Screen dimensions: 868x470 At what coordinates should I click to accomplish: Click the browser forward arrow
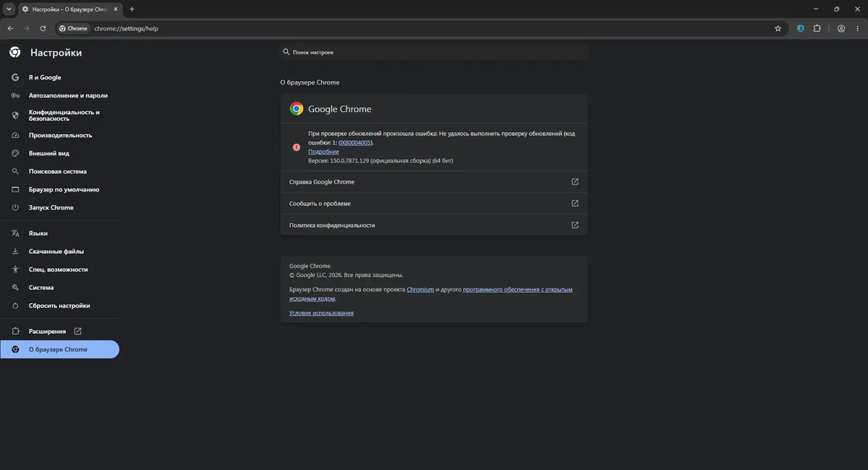coord(27,28)
